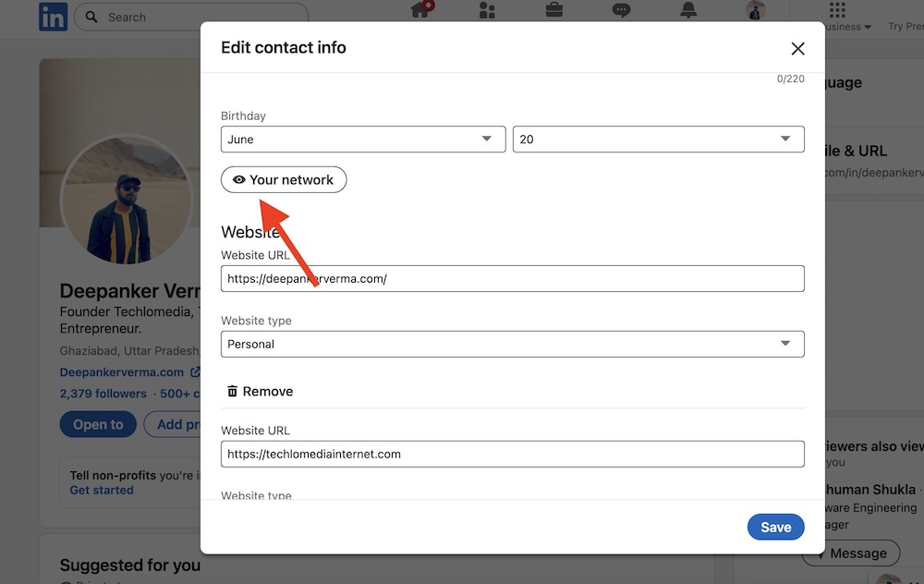Click the 500+ connections link
Image resolution: width=924 pixels, height=584 pixels.
pyautogui.click(x=179, y=394)
